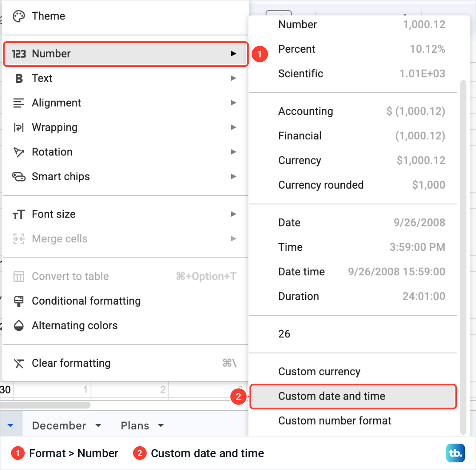
Task: Click the 123 Number format icon
Action: [x=19, y=54]
